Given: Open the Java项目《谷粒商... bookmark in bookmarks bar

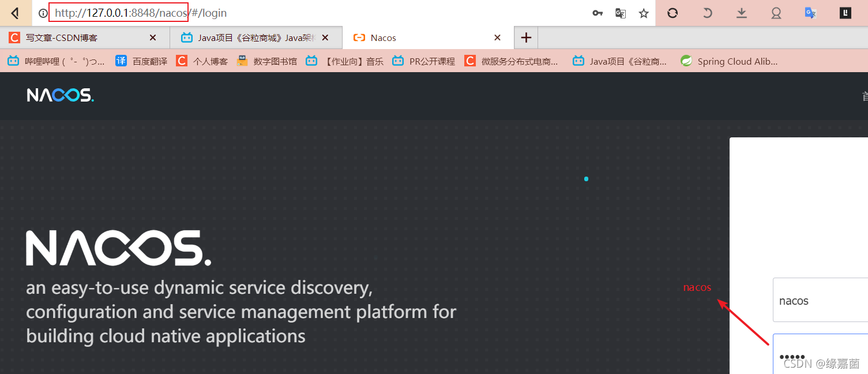Looking at the screenshot, I should coord(620,61).
